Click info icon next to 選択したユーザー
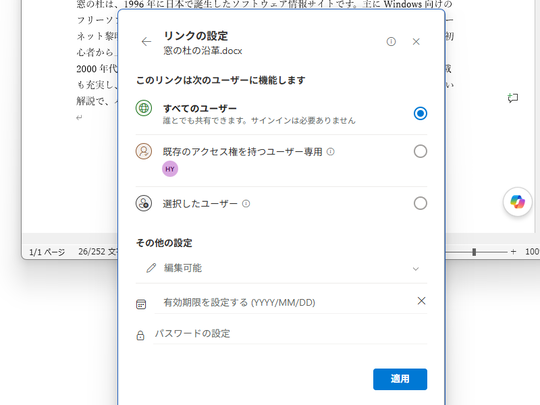 246,204
